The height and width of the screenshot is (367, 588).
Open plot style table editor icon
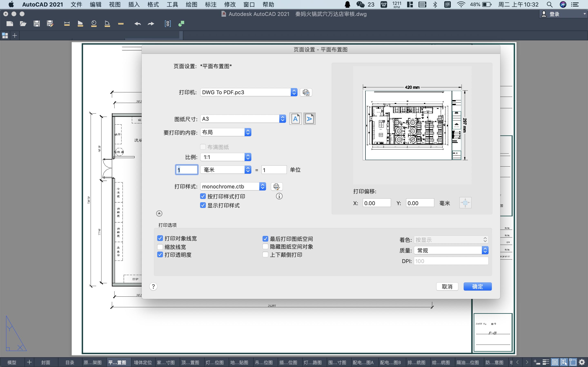(x=276, y=186)
